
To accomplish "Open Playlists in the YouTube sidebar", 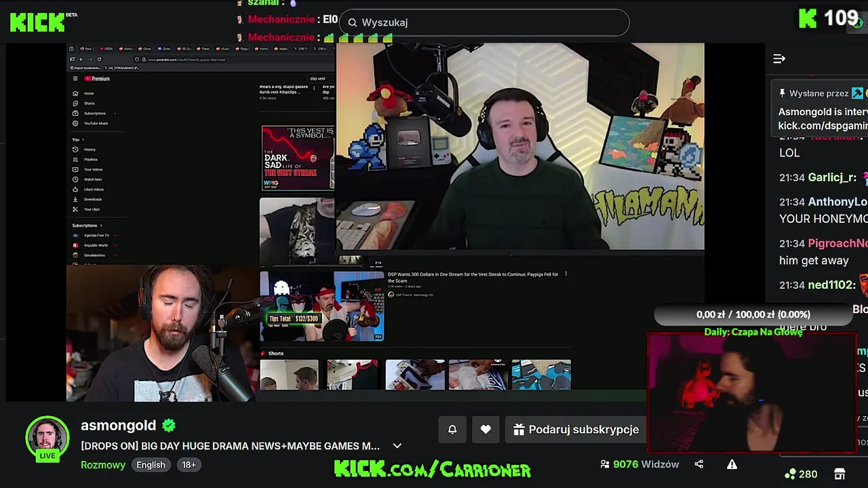I will (85, 159).
